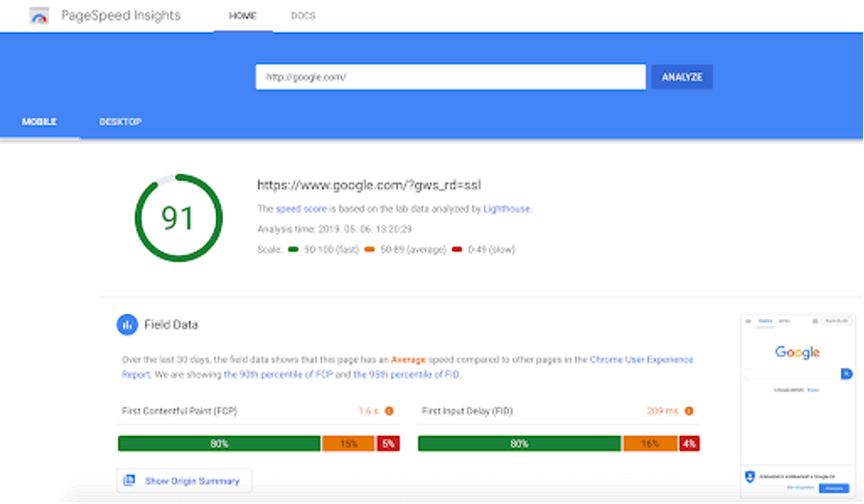Open the DOCS tab
864x504 pixels.
point(303,16)
